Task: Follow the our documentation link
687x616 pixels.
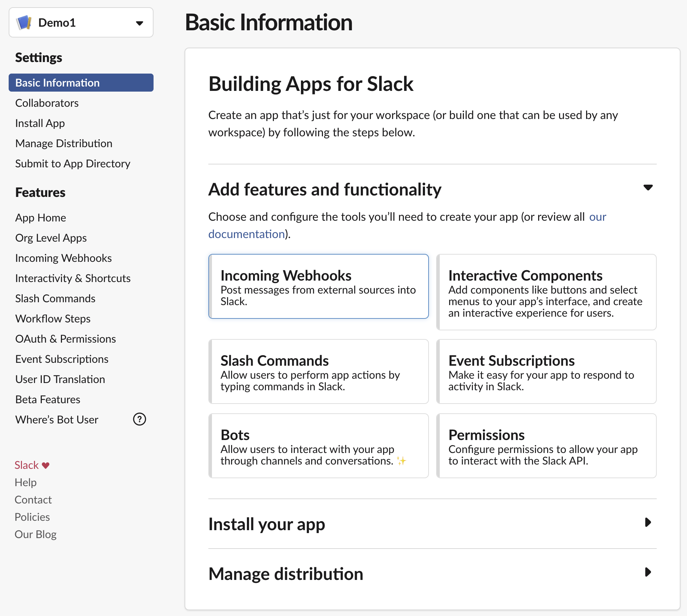Action: 247,234
